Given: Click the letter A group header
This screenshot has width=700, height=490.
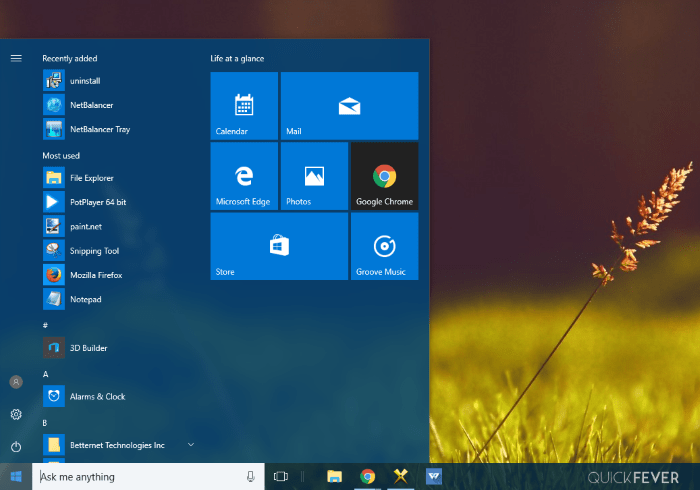Looking at the screenshot, I should click(45, 374).
